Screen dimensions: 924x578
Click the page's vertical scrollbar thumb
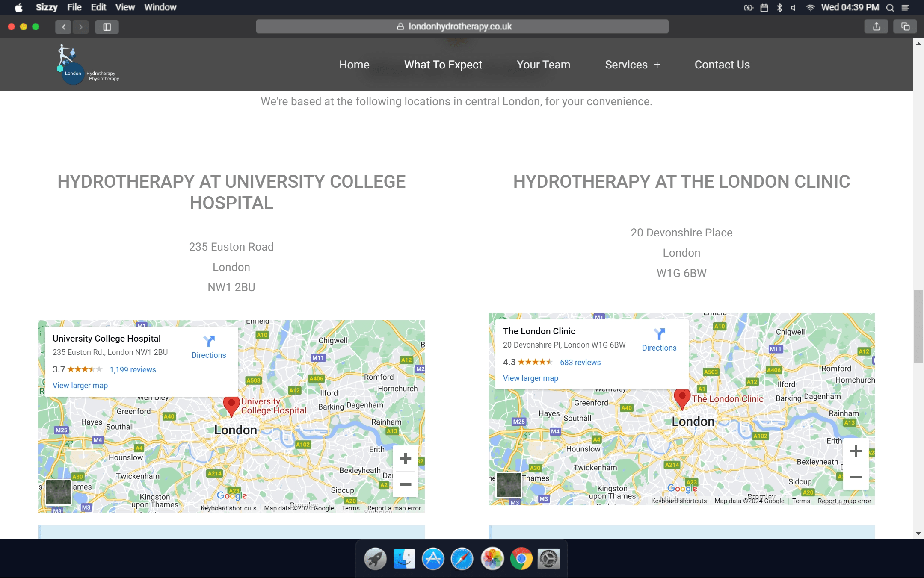tap(918, 326)
